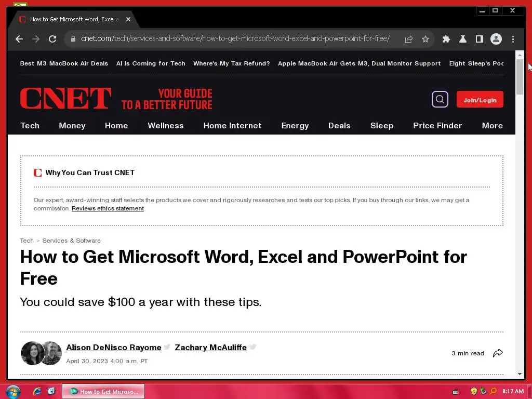Open the Home Internet menu
532x399 pixels.
(232, 126)
